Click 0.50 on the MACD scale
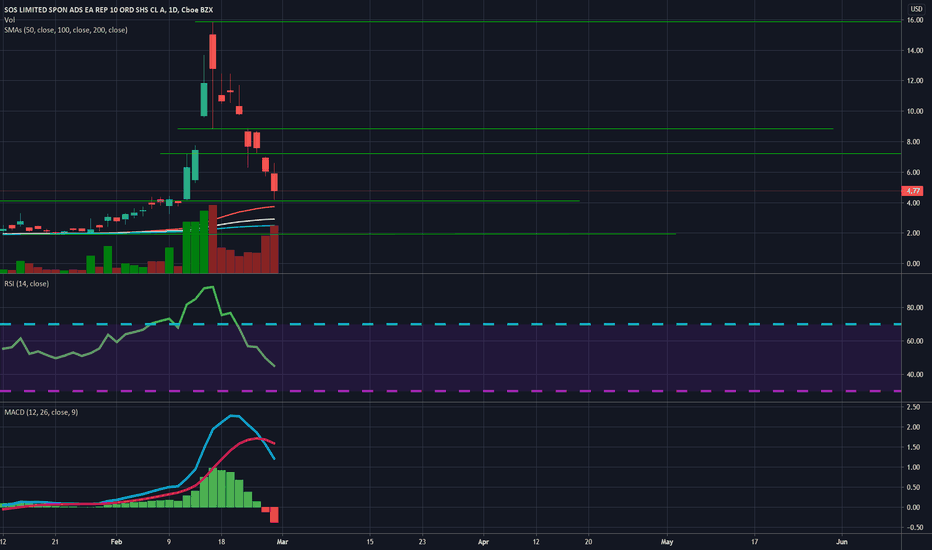Image resolution: width=932 pixels, height=550 pixels. (x=914, y=488)
